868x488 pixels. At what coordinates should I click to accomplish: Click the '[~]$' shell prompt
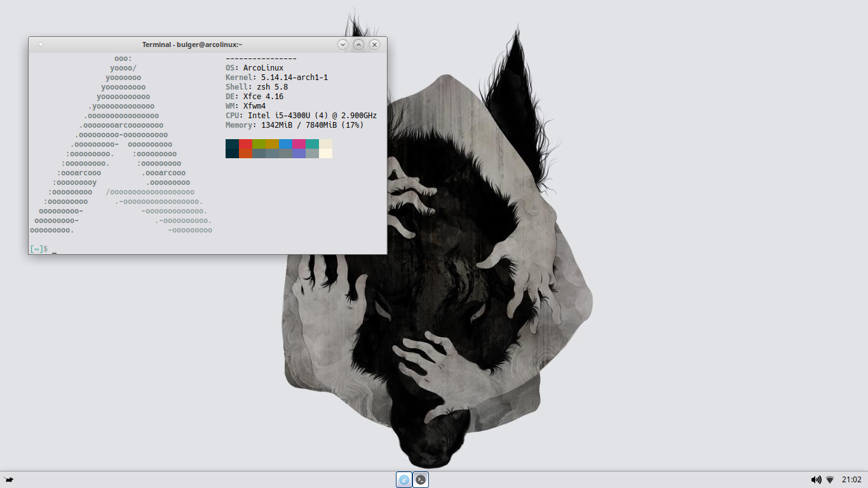coord(39,249)
